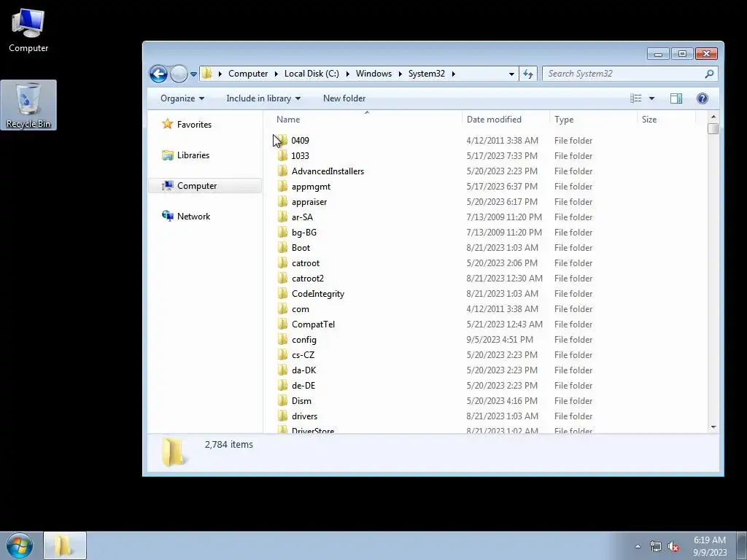
Task: Click the New folder button
Action: [x=344, y=98]
